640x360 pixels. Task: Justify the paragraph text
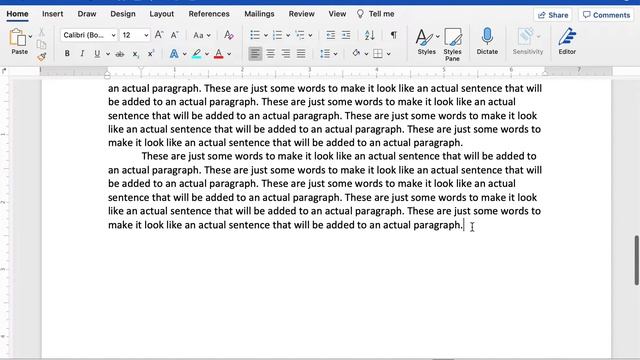tap(301, 53)
